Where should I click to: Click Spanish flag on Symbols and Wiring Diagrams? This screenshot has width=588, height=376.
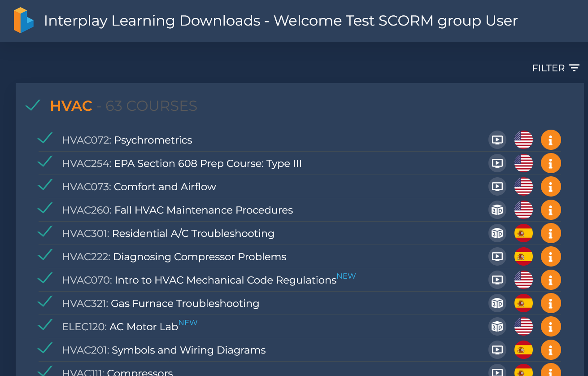523,350
